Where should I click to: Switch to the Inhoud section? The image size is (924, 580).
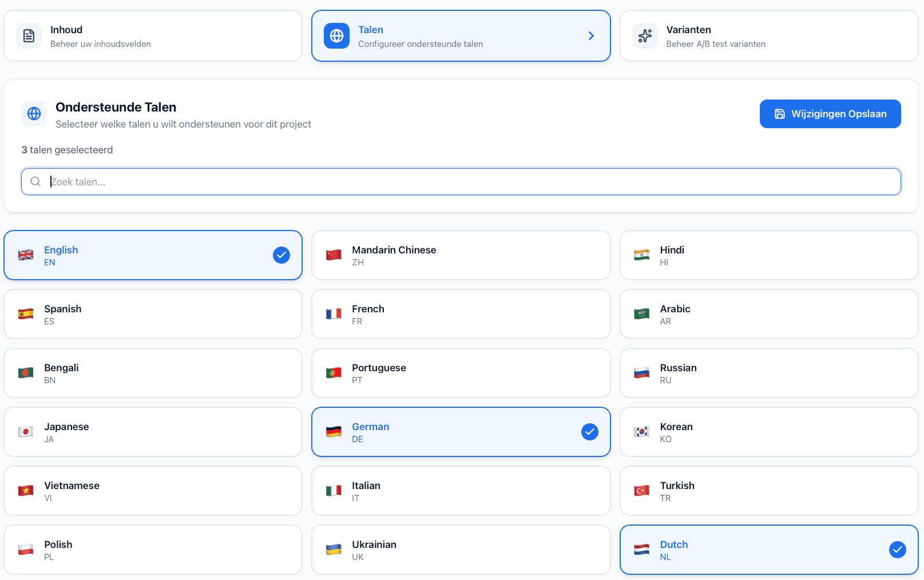(x=153, y=35)
